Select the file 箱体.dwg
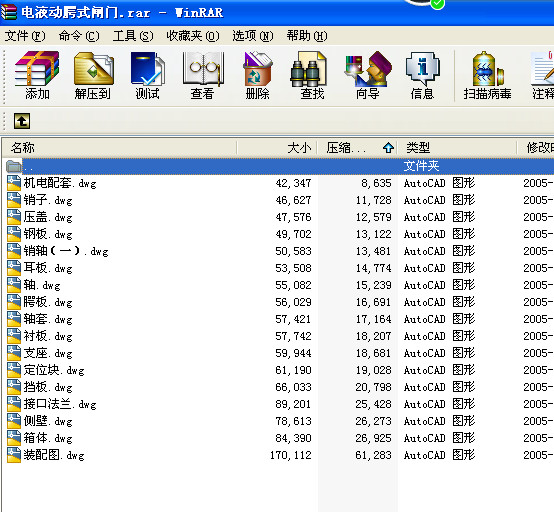The height and width of the screenshot is (512, 554). (x=48, y=438)
